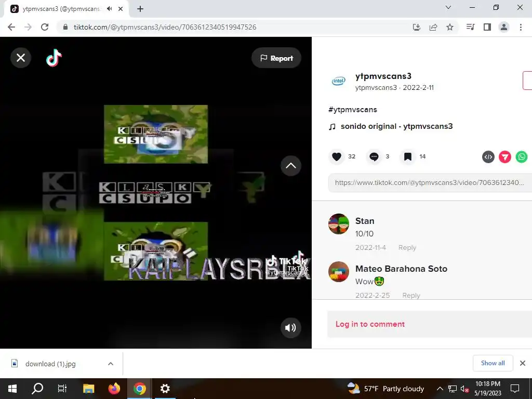The image size is (532, 399).
Task: Get embed code via embed icon
Action: [x=488, y=157]
